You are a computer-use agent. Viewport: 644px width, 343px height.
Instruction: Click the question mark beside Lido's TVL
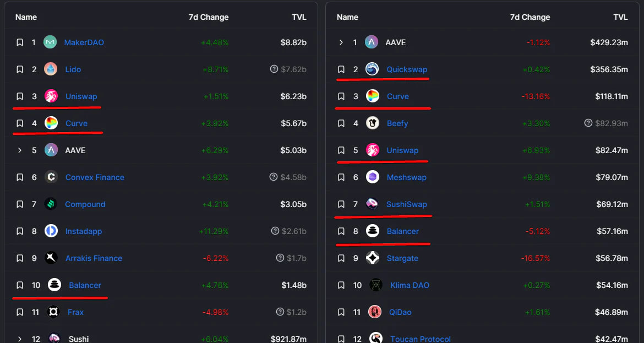coord(274,69)
